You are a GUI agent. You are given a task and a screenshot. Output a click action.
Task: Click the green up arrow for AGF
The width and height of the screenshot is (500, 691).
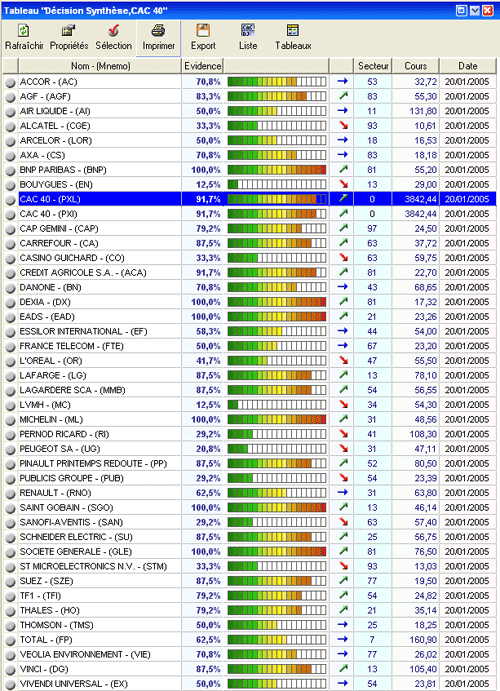(343, 96)
